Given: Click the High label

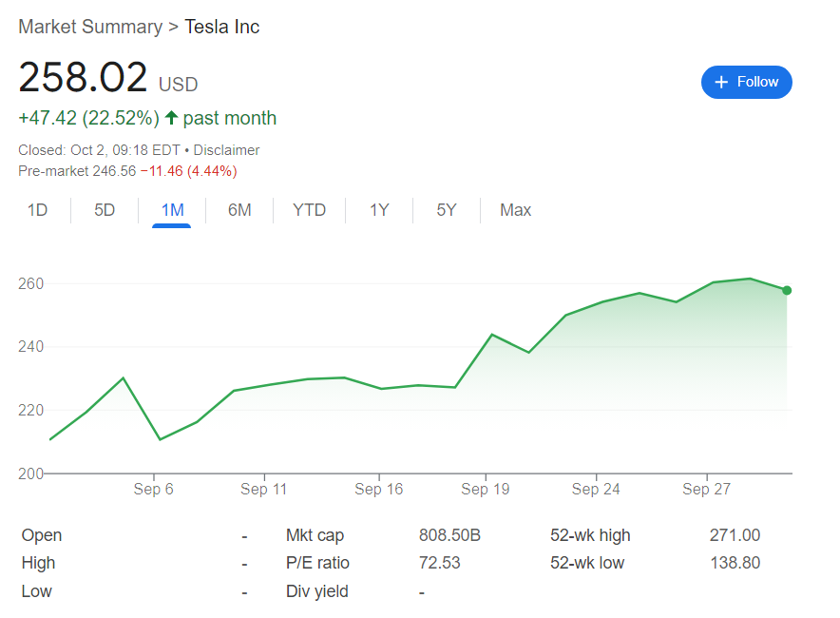Looking at the screenshot, I should pyautogui.click(x=38, y=563).
